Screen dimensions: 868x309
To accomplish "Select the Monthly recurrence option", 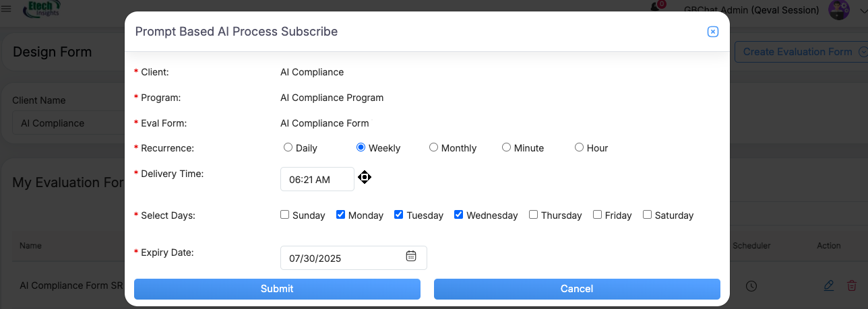I will 434,147.
